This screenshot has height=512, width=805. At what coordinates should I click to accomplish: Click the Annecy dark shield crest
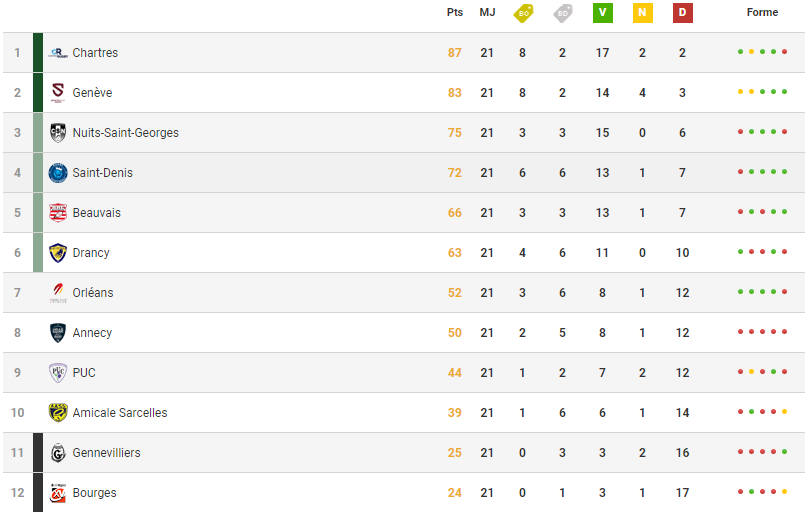[58, 333]
